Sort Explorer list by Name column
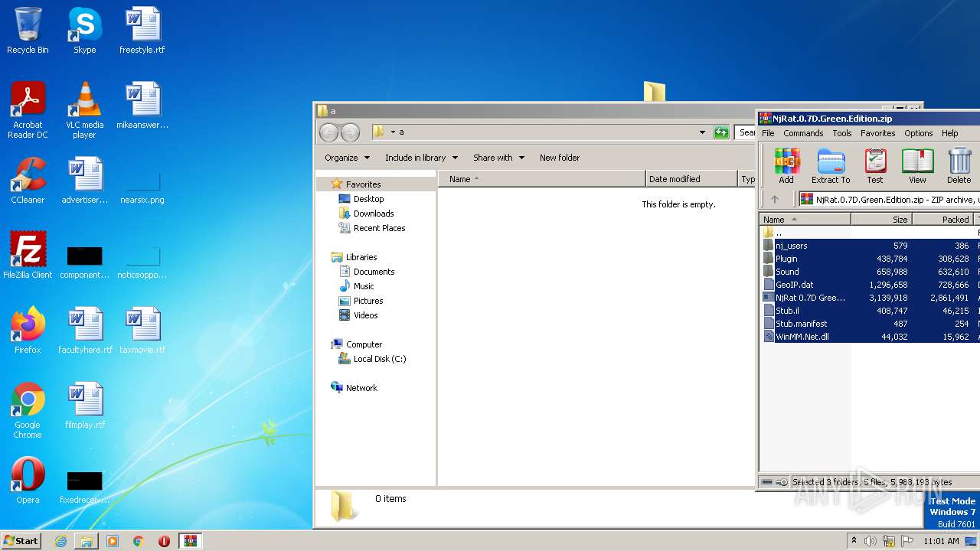The height and width of the screenshot is (551, 980). (x=542, y=179)
